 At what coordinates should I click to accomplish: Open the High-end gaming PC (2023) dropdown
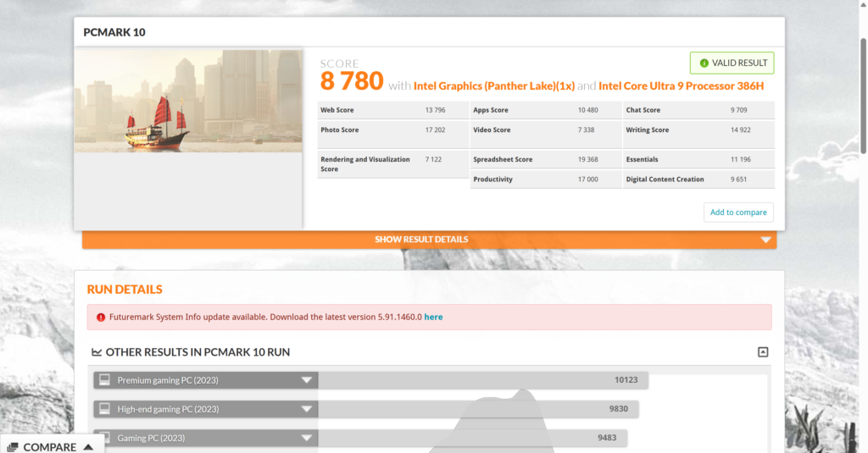306,409
